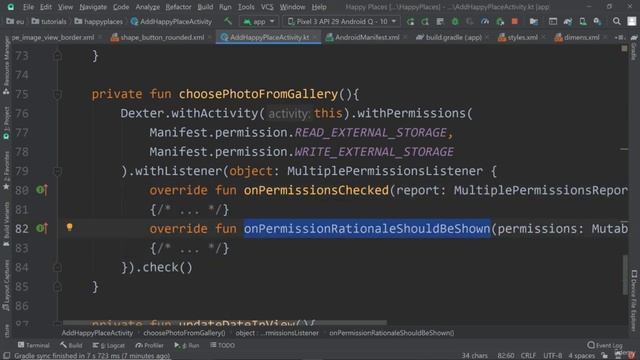
Task: Click the Sync Project with Gradle Files icon
Action: [568, 21]
